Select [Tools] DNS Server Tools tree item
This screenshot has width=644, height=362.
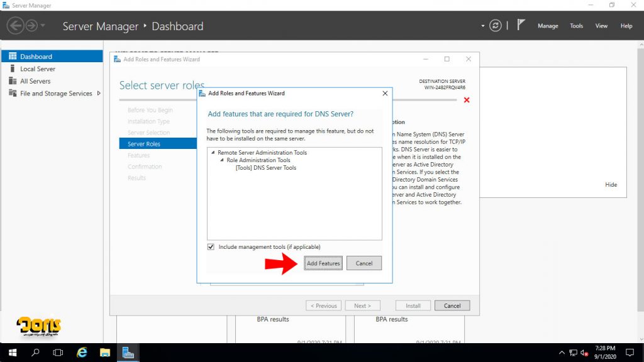pyautogui.click(x=266, y=167)
